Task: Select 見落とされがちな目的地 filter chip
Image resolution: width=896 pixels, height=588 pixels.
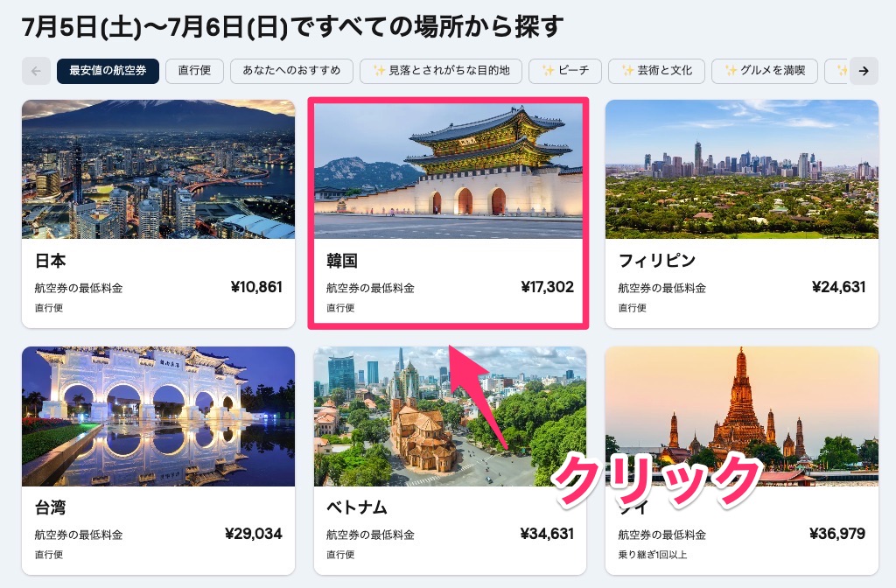Action: 441,71
